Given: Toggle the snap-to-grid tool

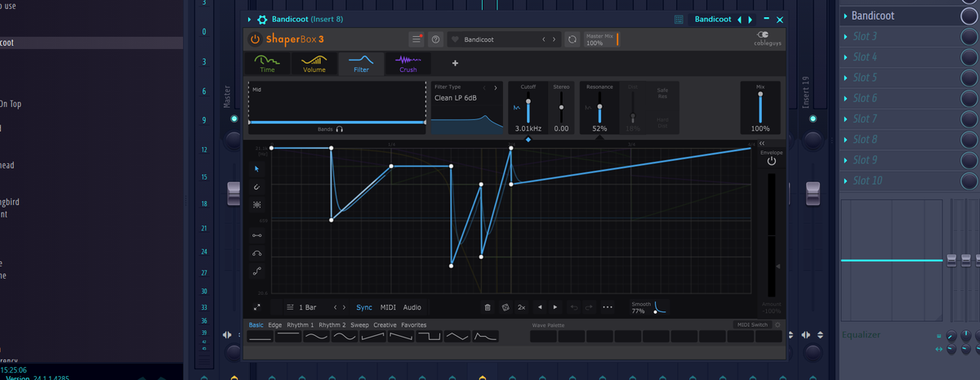Looking at the screenshot, I should [x=257, y=205].
